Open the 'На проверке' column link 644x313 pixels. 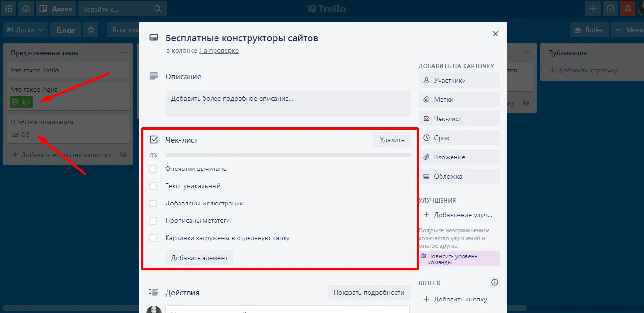[x=219, y=50]
